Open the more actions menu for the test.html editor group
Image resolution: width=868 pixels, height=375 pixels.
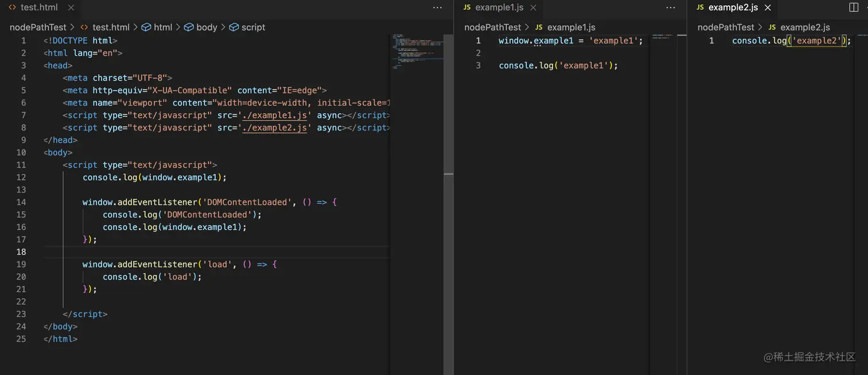437,7
